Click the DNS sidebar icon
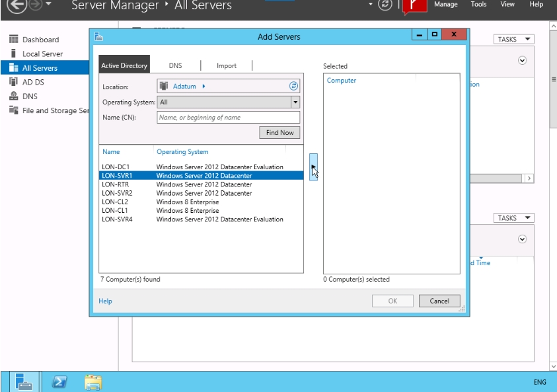 pos(13,96)
